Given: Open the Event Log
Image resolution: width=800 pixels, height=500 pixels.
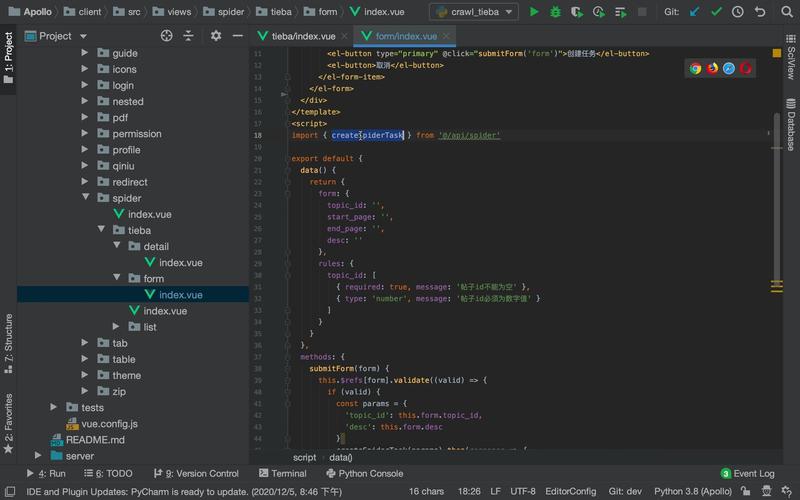Looking at the screenshot, I should pyautogui.click(x=747, y=473).
